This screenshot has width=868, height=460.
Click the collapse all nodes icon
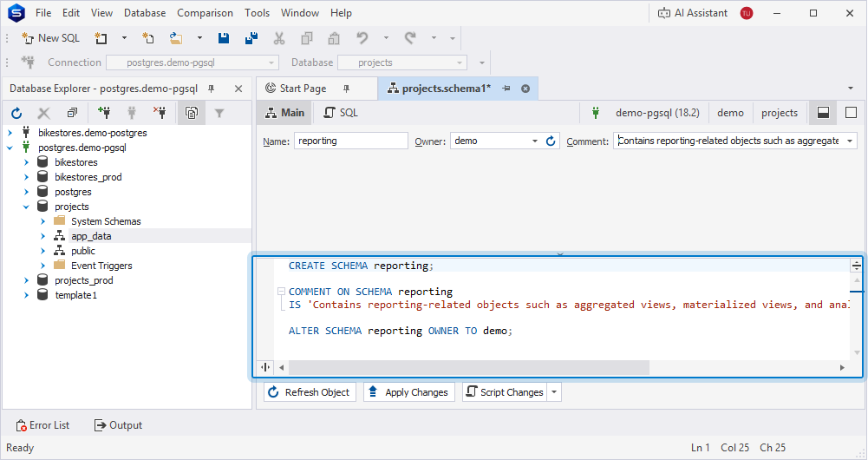(x=72, y=113)
